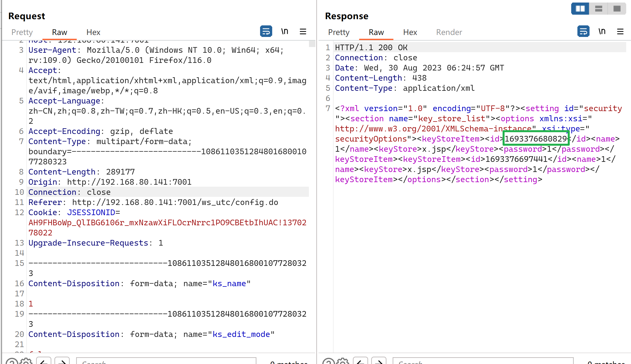This screenshot has height=364, width=631.
Task: Switch to top-bottom layout view icon
Action: point(599,9)
